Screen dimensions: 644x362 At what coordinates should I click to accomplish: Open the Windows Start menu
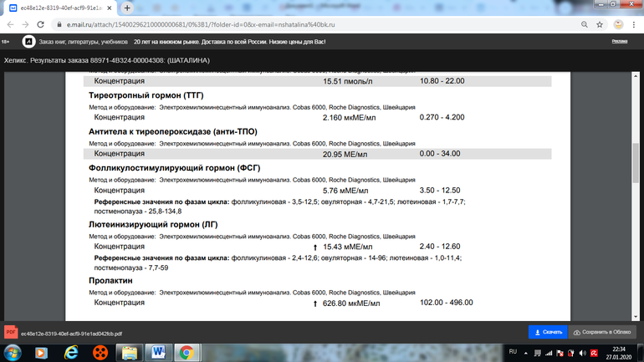click(12, 353)
